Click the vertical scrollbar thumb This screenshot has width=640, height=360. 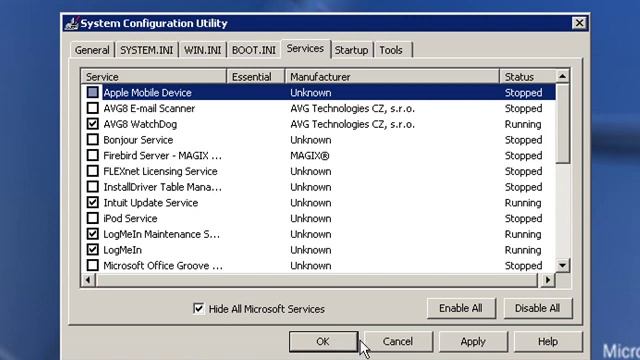pos(562,123)
